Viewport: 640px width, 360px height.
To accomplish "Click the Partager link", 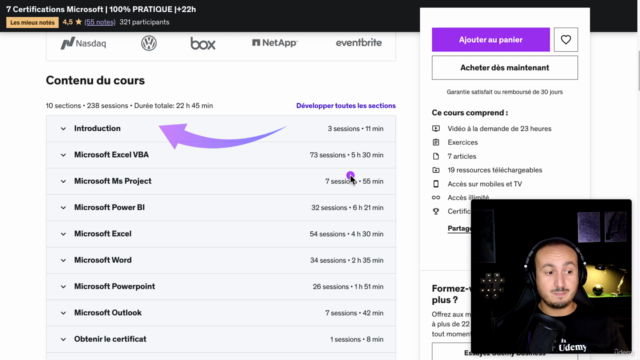I will 459,228.
